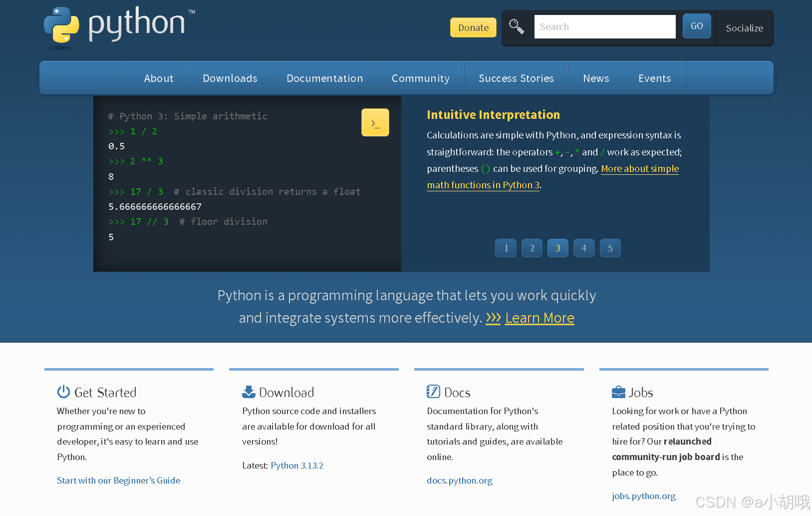Screen dimensions: 812x516
Task: Click the Donate button
Action: [473, 27]
